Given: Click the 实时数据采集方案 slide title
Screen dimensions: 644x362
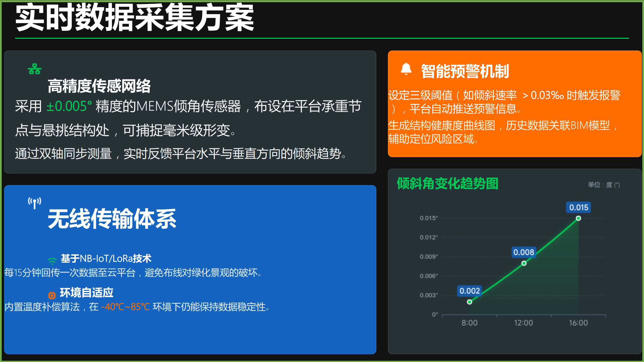Looking at the screenshot, I should [135, 18].
